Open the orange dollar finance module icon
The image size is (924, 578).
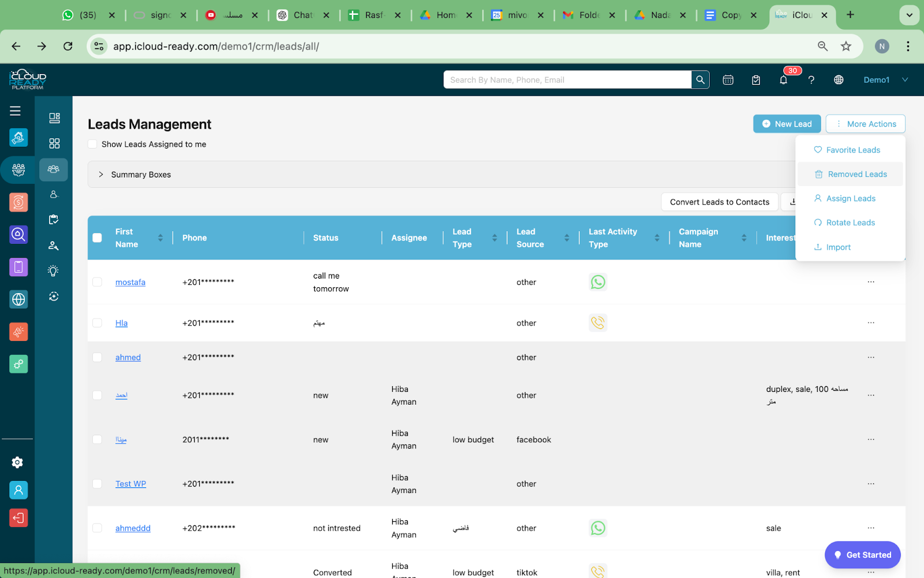[18, 202]
